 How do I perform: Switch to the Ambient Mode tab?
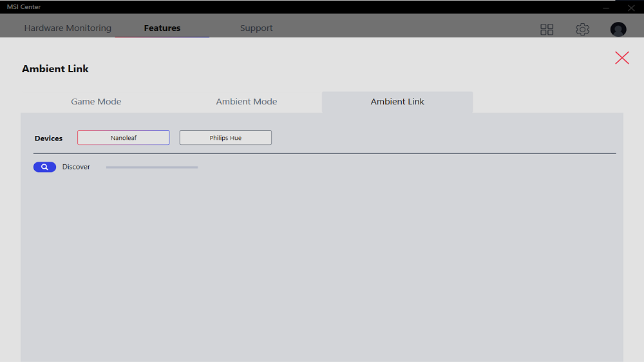[x=247, y=102]
